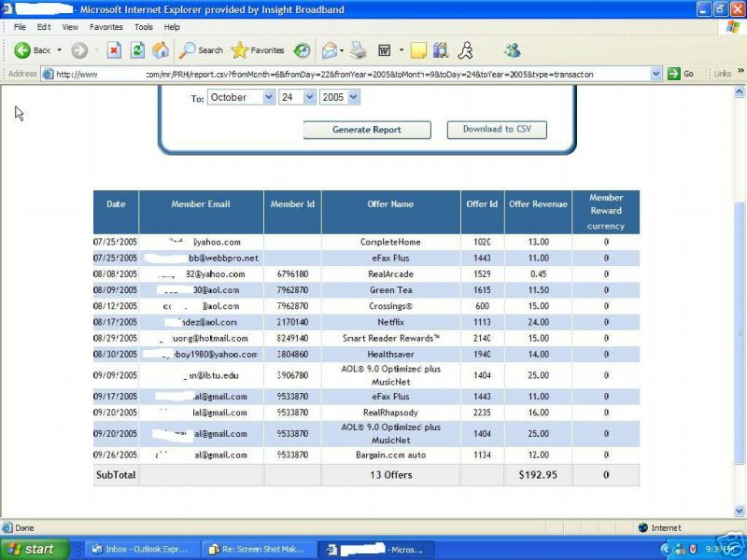This screenshot has width=747, height=560.
Task: Click the green Go button
Action: click(x=681, y=74)
